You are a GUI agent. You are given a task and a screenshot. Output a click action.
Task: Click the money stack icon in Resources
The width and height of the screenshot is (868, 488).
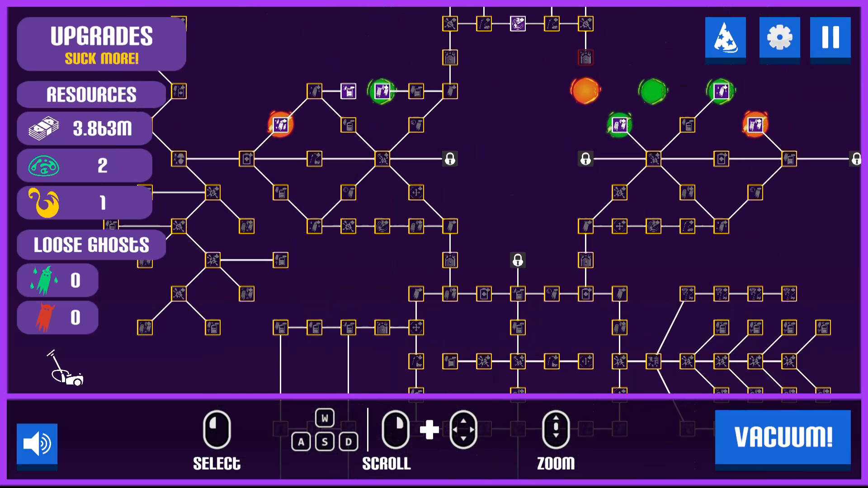(44, 128)
